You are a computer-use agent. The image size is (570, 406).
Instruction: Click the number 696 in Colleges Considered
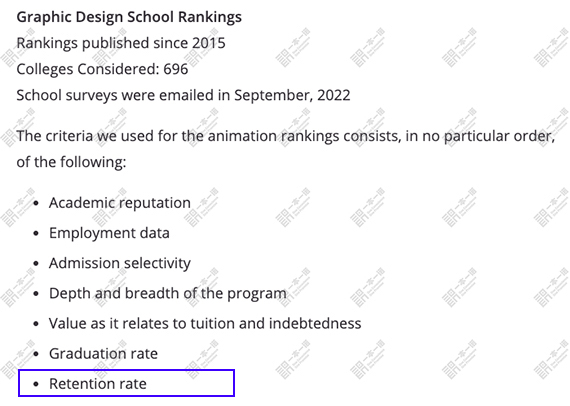click(x=176, y=69)
